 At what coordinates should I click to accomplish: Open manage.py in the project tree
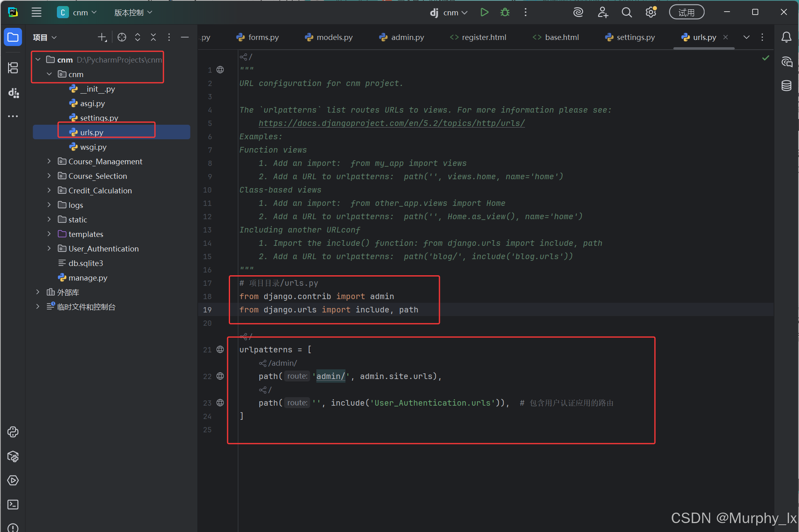click(x=88, y=278)
